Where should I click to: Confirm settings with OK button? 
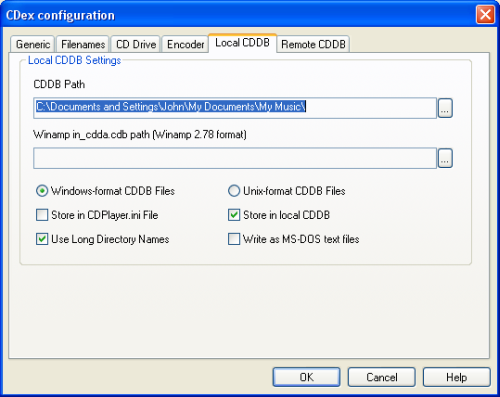(306, 377)
